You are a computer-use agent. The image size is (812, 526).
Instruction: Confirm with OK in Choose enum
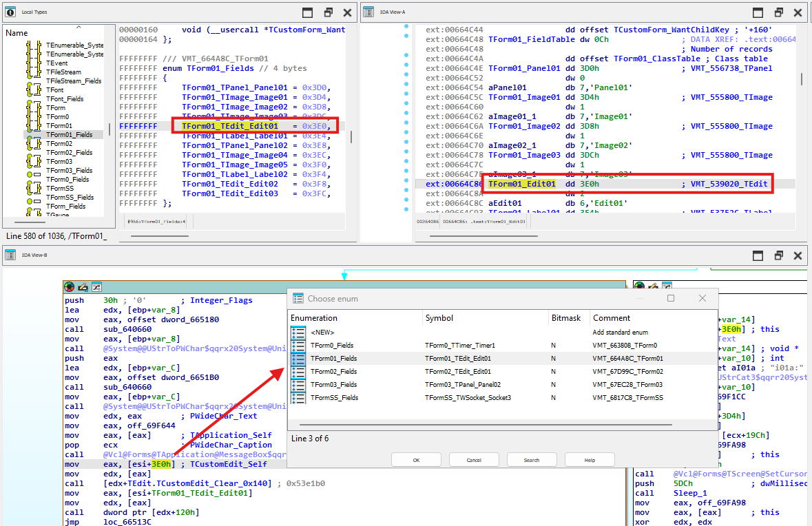(417, 460)
